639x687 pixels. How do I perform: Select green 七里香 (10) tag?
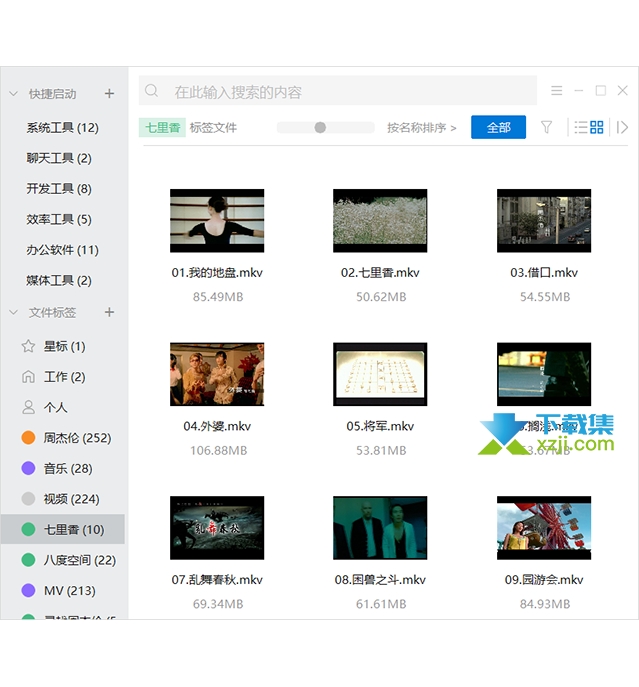[63, 530]
